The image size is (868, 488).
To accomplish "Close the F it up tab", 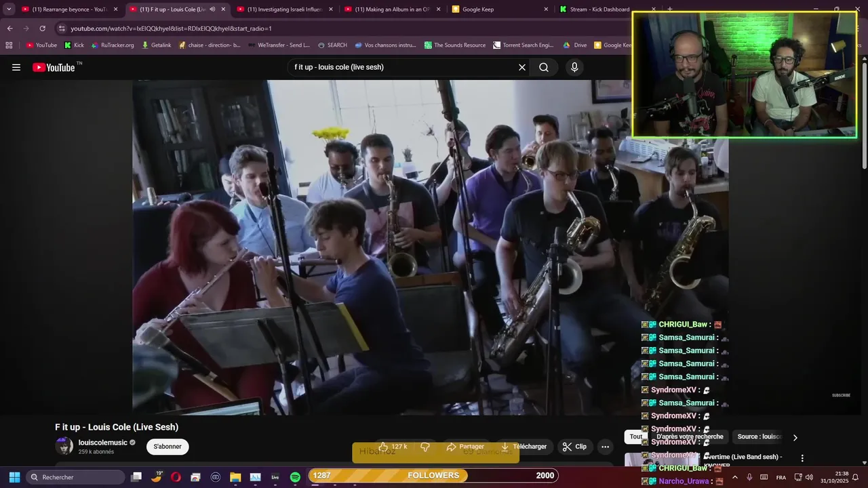I will point(223,9).
